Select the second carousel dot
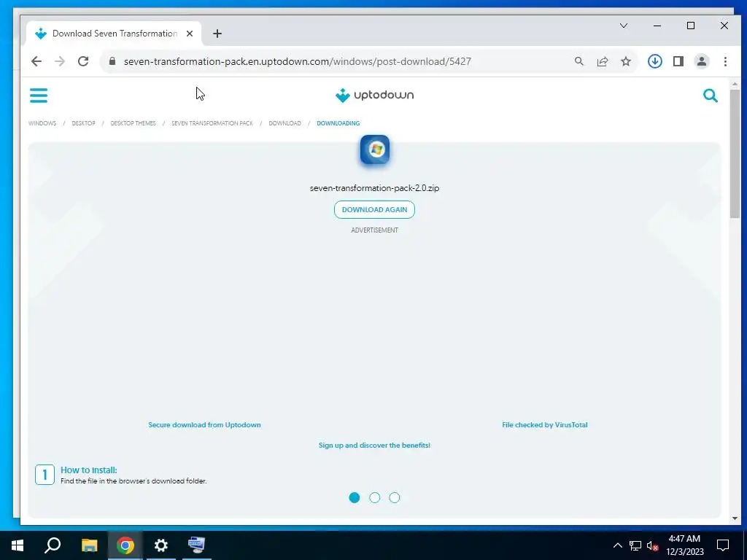 (x=375, y=497)
